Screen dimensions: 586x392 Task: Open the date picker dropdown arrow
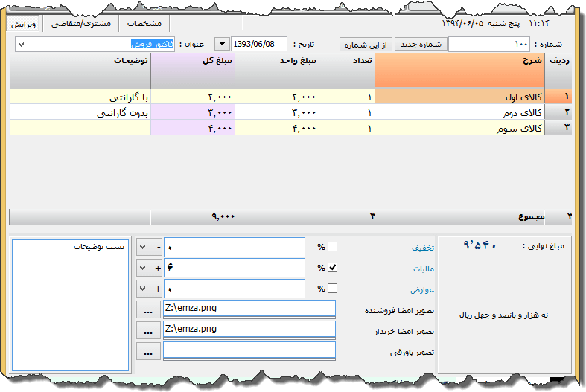pos(223,45)
